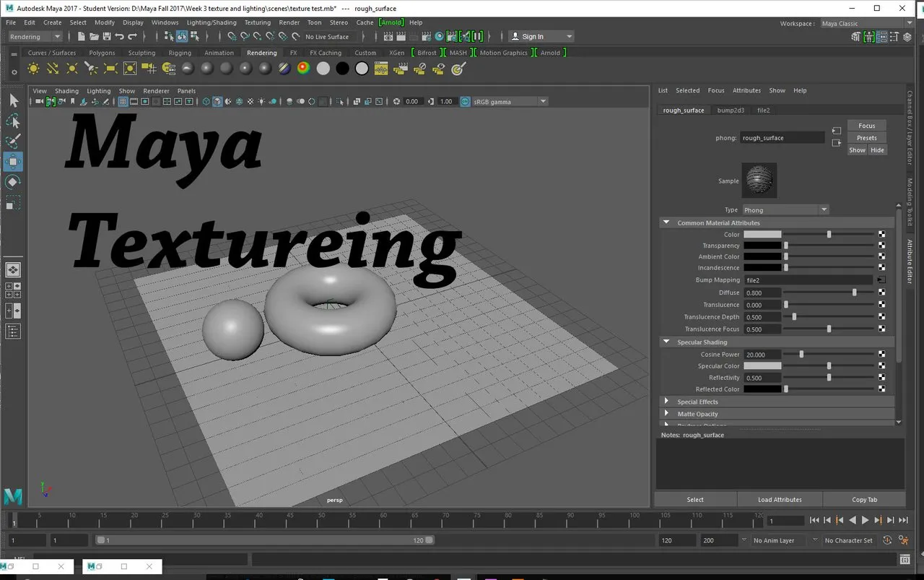Click the Hide button in Attribute Editor

click(877, 150)
